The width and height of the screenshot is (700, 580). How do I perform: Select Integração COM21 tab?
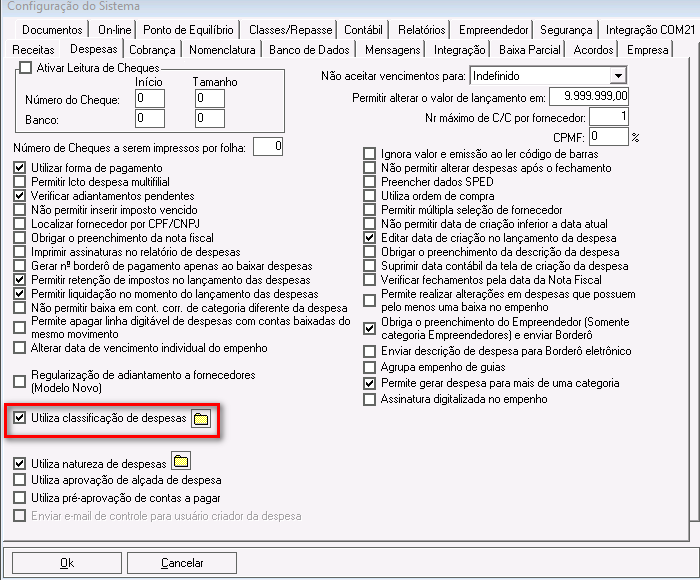click(x=650, y=30)
